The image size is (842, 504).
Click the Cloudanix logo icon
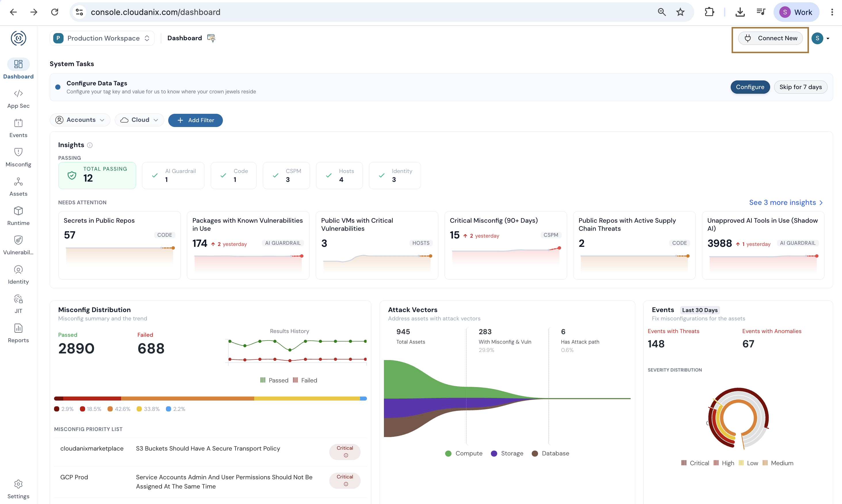pyautogui.click(x=18, y=38)
